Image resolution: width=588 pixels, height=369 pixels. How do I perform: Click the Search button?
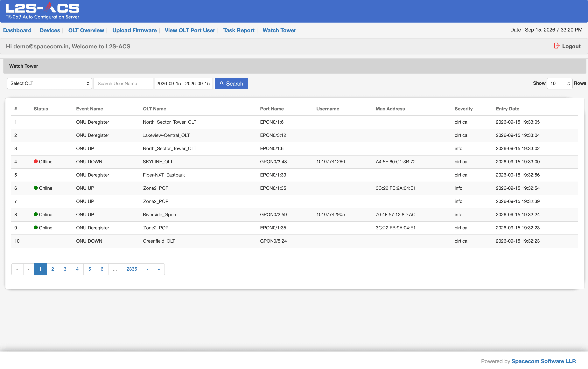(231, 83)
